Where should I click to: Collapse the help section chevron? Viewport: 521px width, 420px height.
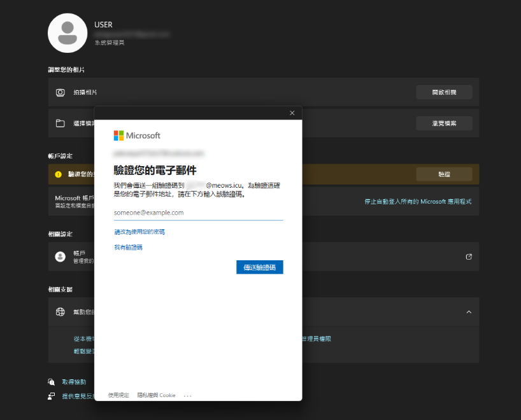tap(469, 312)
